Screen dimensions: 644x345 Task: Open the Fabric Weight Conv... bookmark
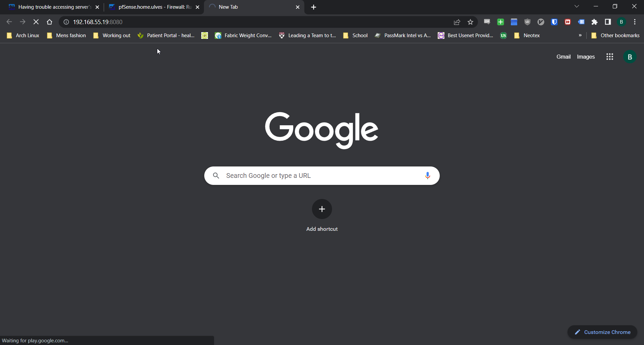[243, 36]
